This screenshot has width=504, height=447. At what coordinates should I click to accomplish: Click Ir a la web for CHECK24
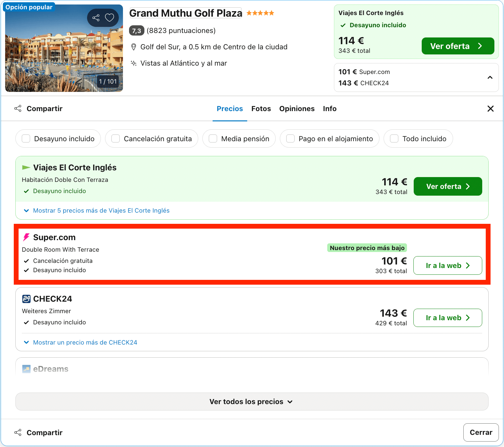pyautogui.click(x=448, y=318)
